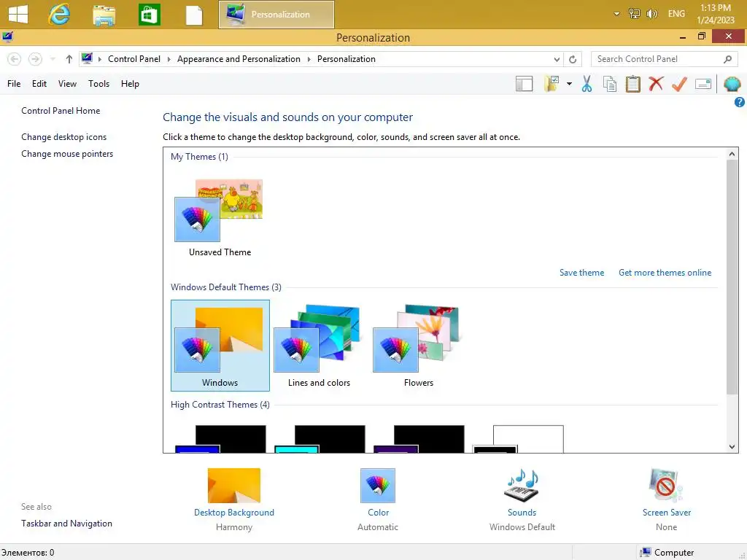The width and height of the screenshot is (747, 560).
Task: Open Change mouse pointers link
Action: tap(67, 154)
